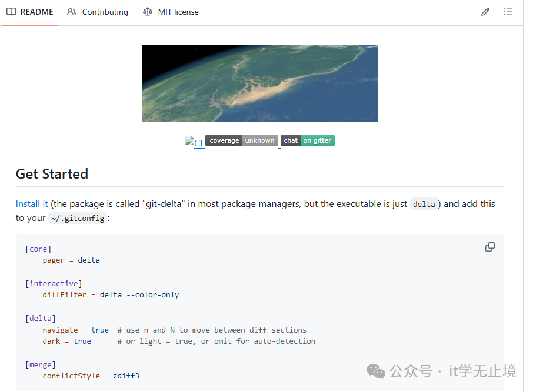Open the coverage unknown badge
Viewport: 533px width, 392px height.
pos(242,140)
